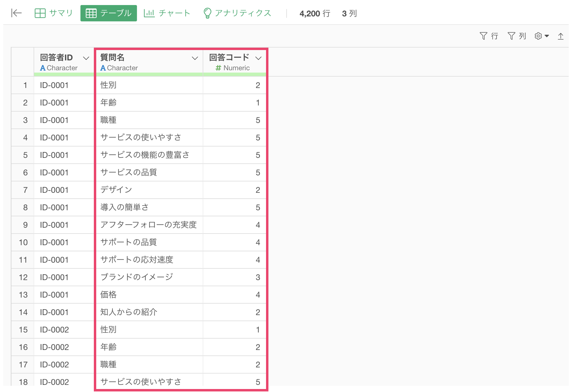Click the lightbulb analytics icon
The width and height of the screenshot is (572, 392).
207,13
